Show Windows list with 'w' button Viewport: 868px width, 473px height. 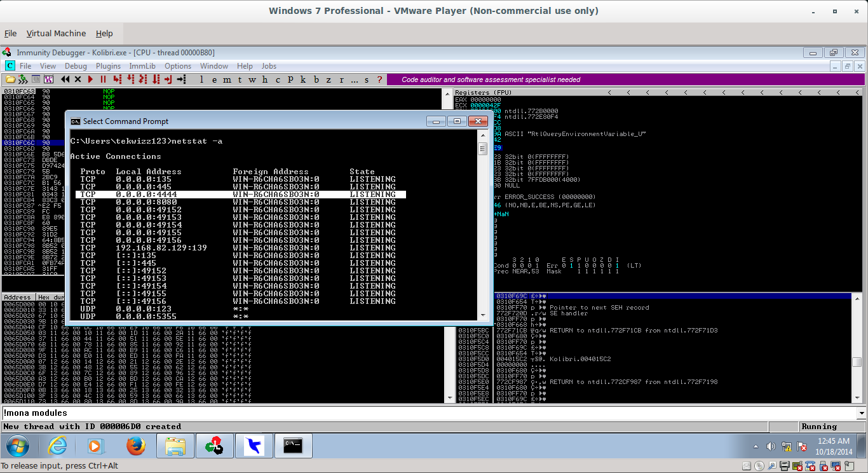pyautogui.click(x=253, y=79)
